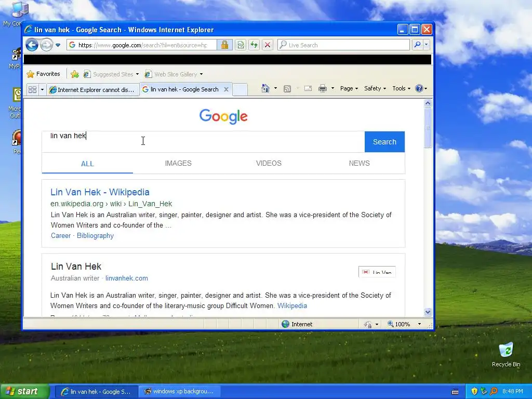Click the Safely Remove Hardware tray icon
Image resolution: width=532 pixels, height=399 pixels.
484,392
